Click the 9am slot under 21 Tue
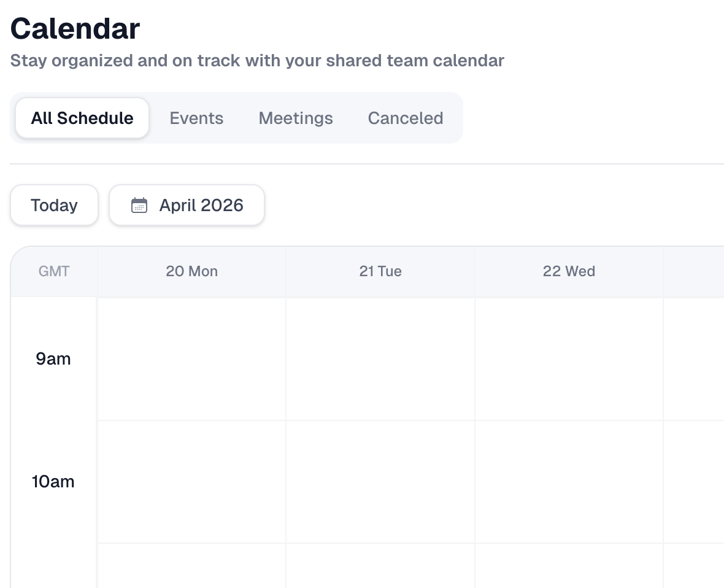The width and height of the screenshot is (724, 588). [380, 358]
